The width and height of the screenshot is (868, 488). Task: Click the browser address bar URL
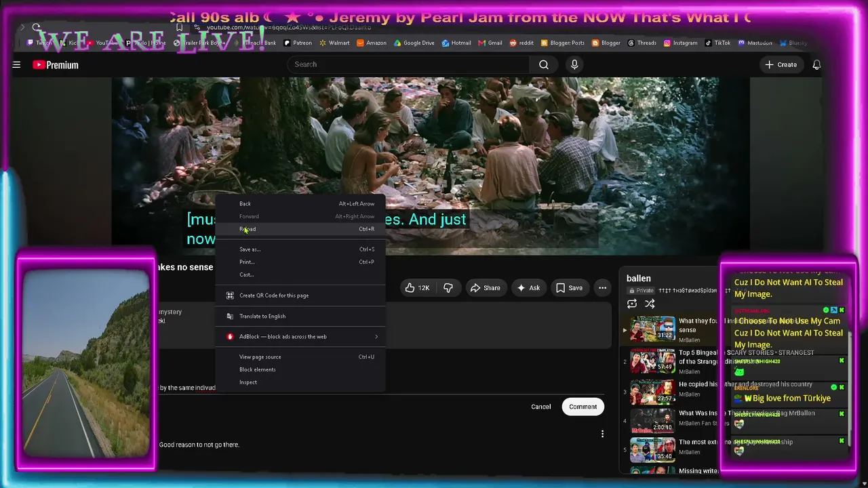[289, 27]
